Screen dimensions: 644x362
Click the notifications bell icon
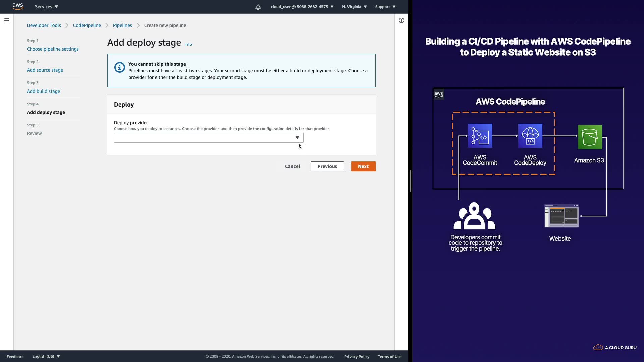[x=258, y=7]
